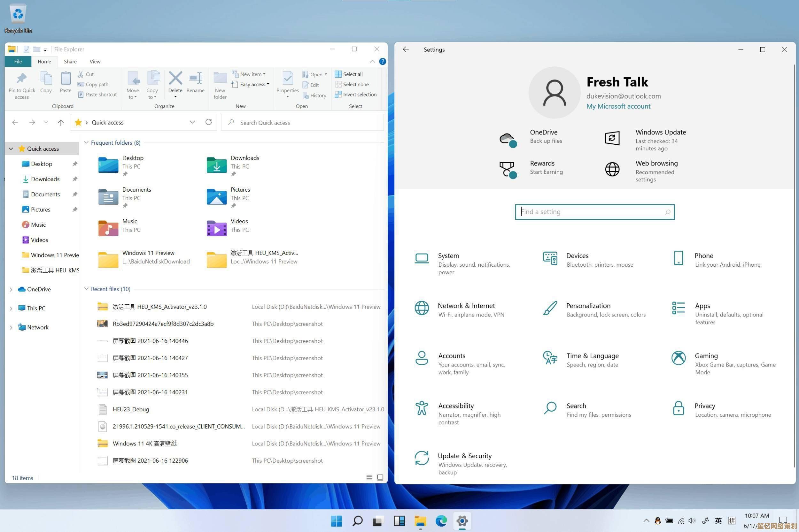Click the Pin to Quick access icon
This screenshot has width=799, height=532.
pos(22,79)
